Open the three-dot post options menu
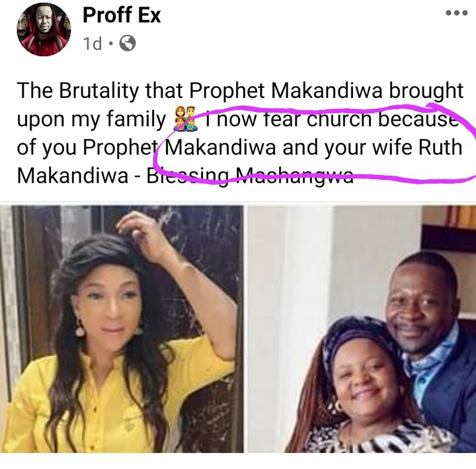476x469 pixels. pos(456,13)
